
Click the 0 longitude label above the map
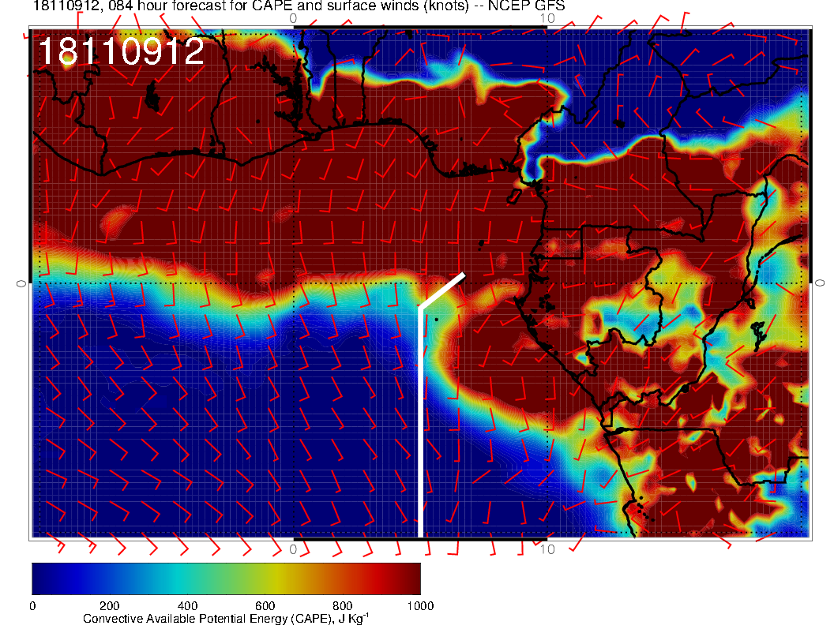click(294, 17)
